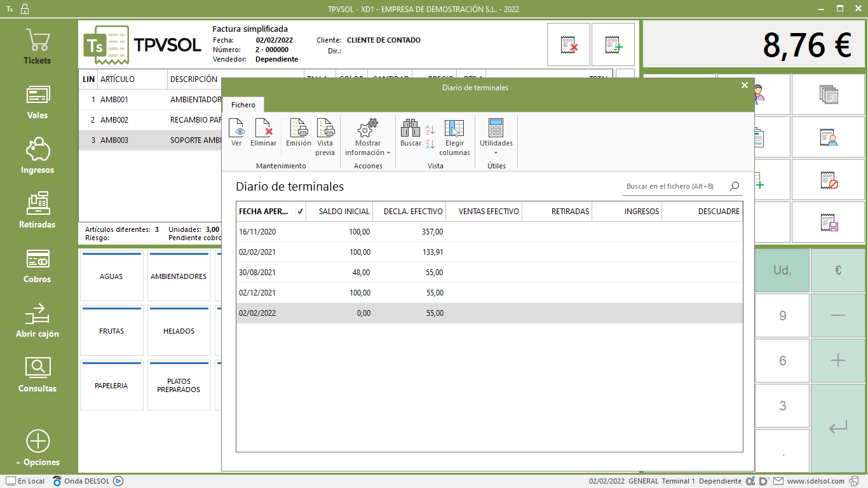Play Onda DELSOL in the status bar
The width and height of the screenshot is (868, 488).
pos(118,481)
